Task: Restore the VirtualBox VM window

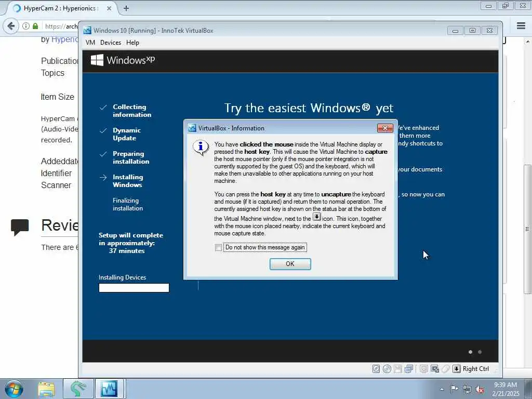Action: [x=472, y=31]
